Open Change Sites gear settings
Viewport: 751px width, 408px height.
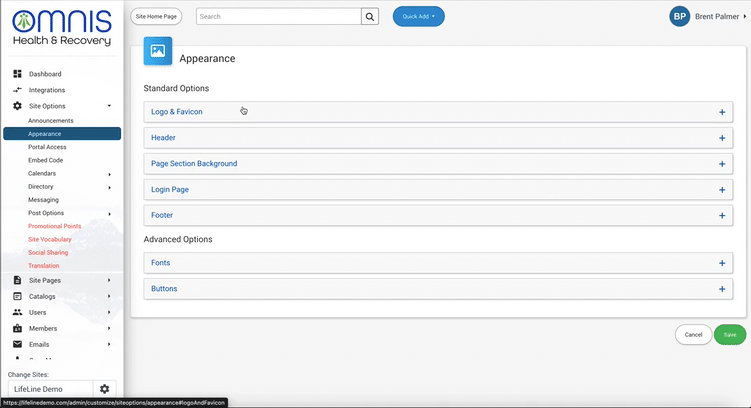tap(104, 389)
